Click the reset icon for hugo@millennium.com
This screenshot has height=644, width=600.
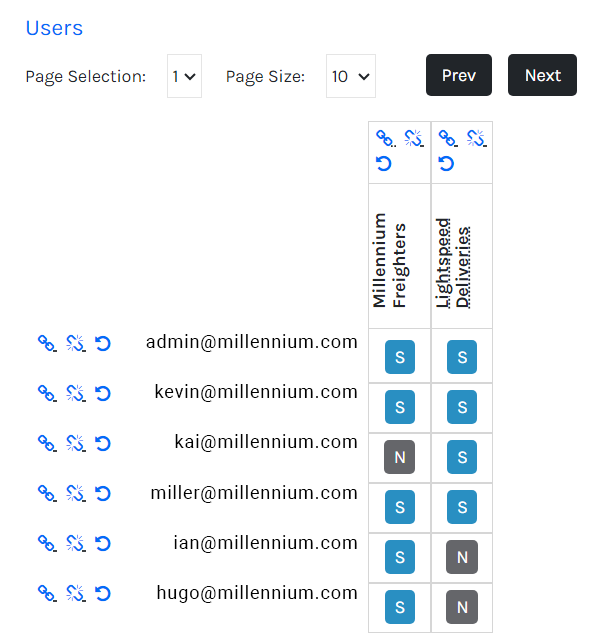103,594
